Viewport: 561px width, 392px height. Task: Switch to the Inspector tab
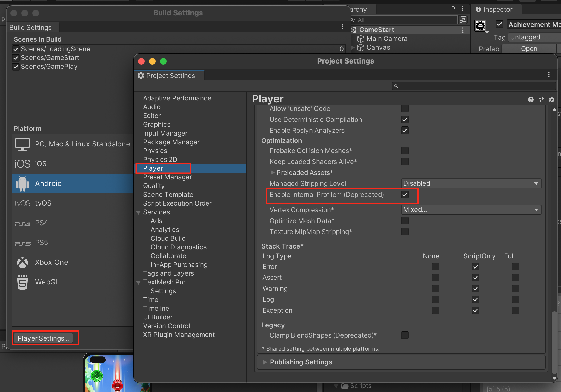[495, 10]
